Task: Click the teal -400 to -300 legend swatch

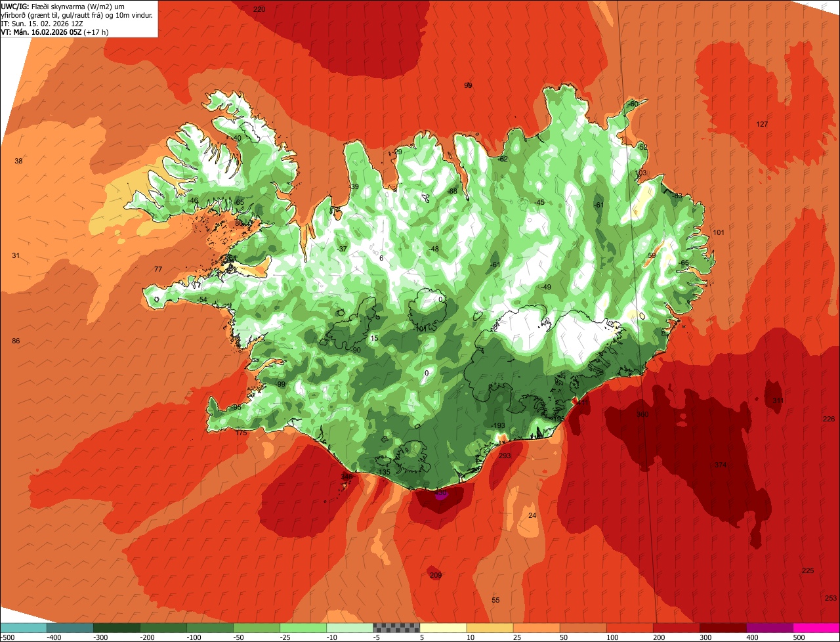Action: 70,627
